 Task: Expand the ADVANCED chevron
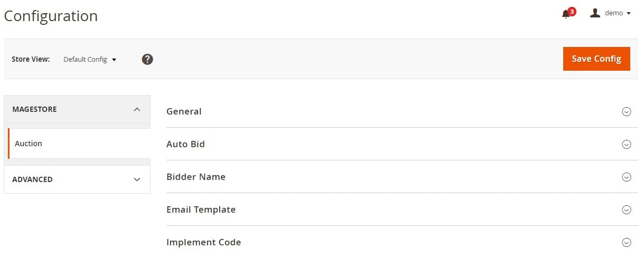[x=137, y=179]
